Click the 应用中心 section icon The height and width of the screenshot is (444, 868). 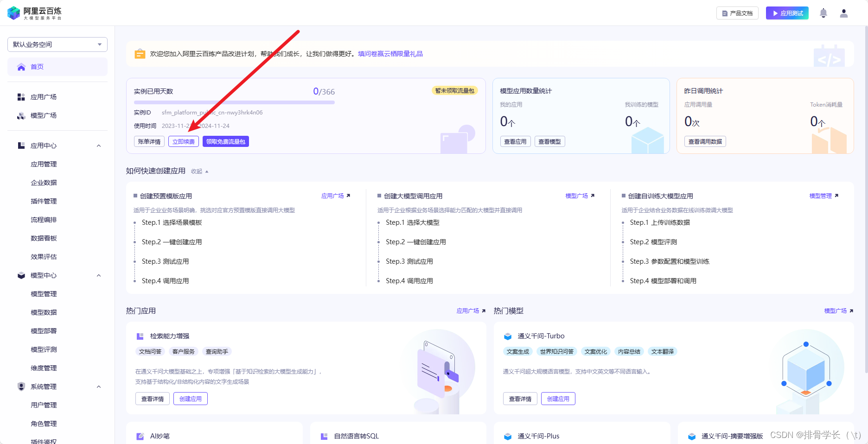(x=21, y=146)
